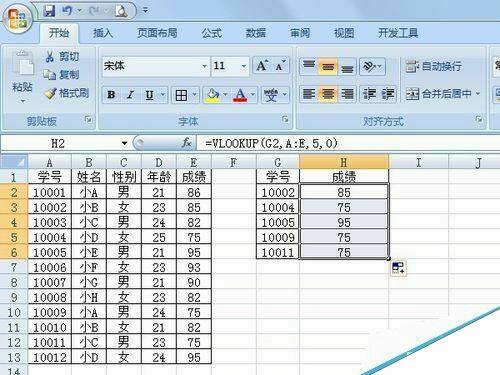Click the Print Preview icon in quick access toolbar
This screenshot has height=375, width=500.
[121, 11]
